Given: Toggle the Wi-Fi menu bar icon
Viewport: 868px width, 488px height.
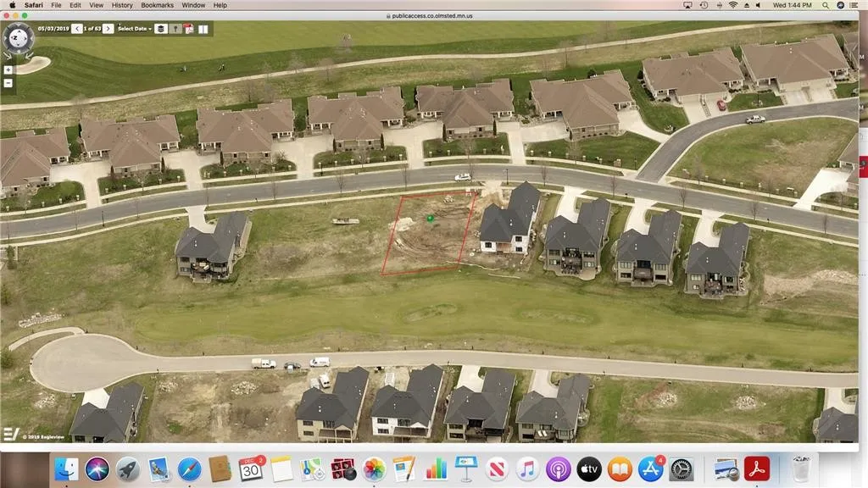Looking at the screenshot, I should (732, 5).
